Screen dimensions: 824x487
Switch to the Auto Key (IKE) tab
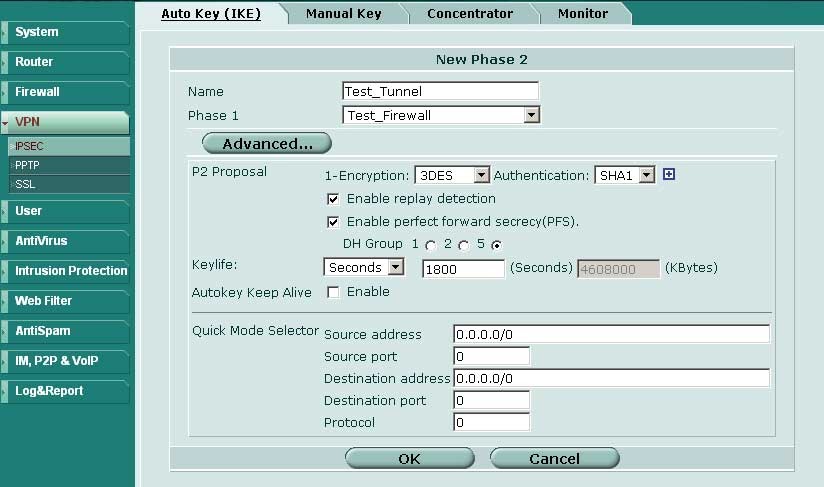click(211, 14)
